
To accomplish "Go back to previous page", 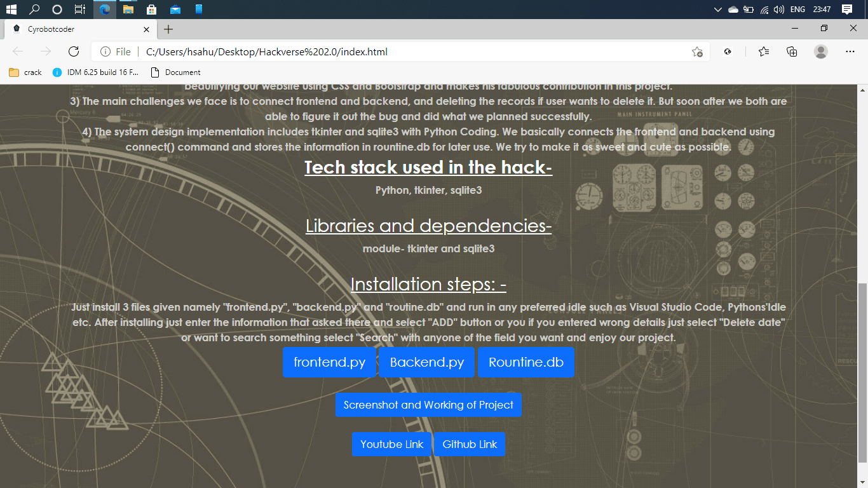I will (18, 51).
